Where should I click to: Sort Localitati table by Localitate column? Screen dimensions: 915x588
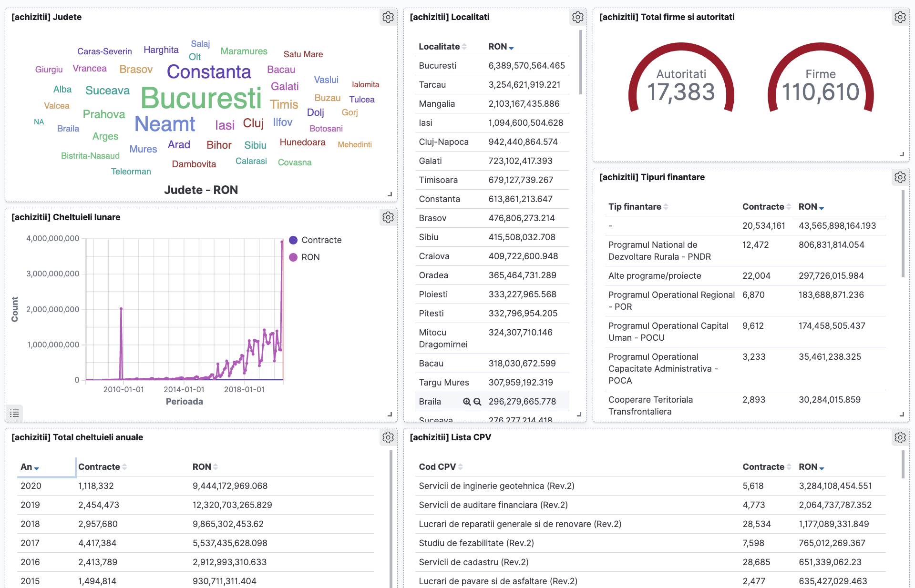click(442, 47)
